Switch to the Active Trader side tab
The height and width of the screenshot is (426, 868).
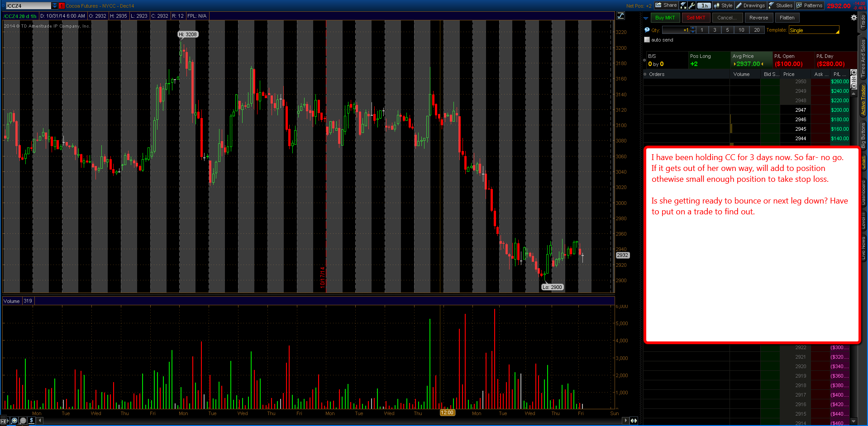coord(863,100)
